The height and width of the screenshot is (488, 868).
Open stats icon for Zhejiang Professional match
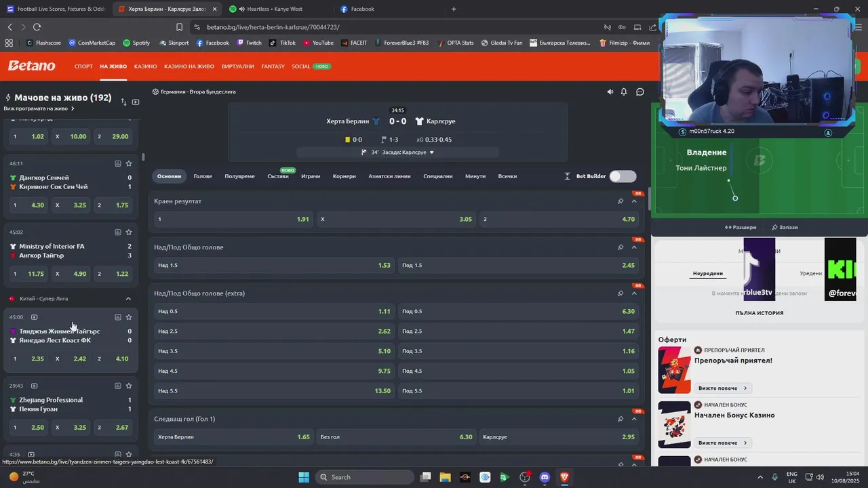click(118, 386)
